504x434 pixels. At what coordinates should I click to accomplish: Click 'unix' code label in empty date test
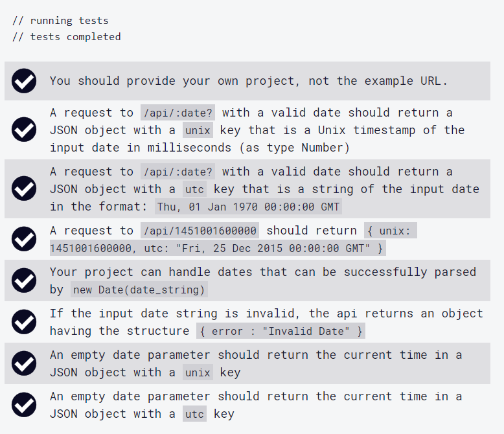198,372
